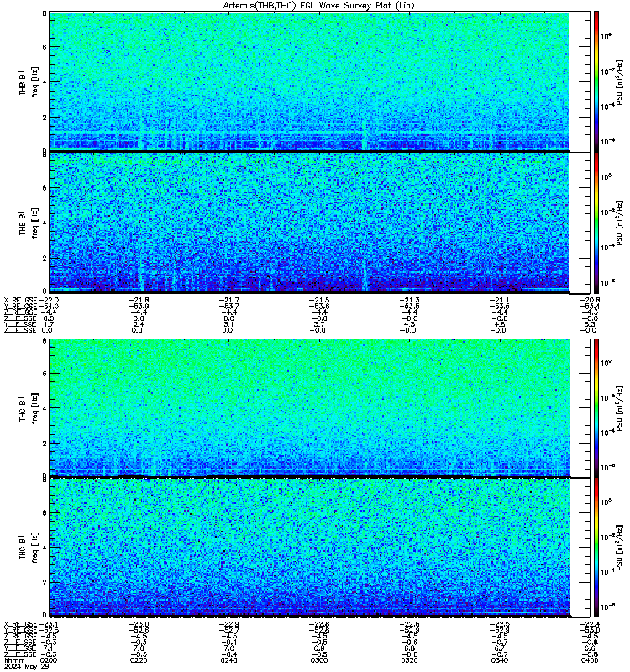This screenshot has height=672, width=630.
Task: Click the Y_LE_SSE value '3.7'
Action: click(319, 324)
